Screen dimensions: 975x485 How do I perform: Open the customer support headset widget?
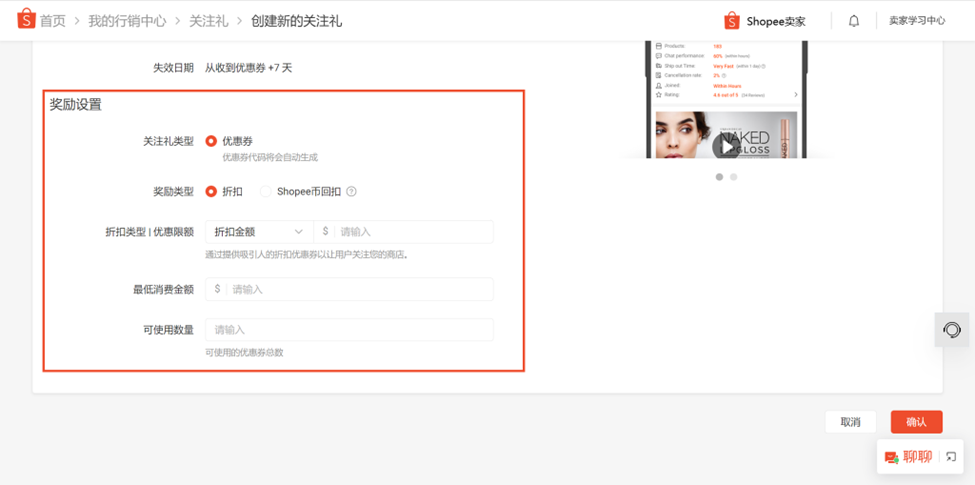tap(952, 330)
